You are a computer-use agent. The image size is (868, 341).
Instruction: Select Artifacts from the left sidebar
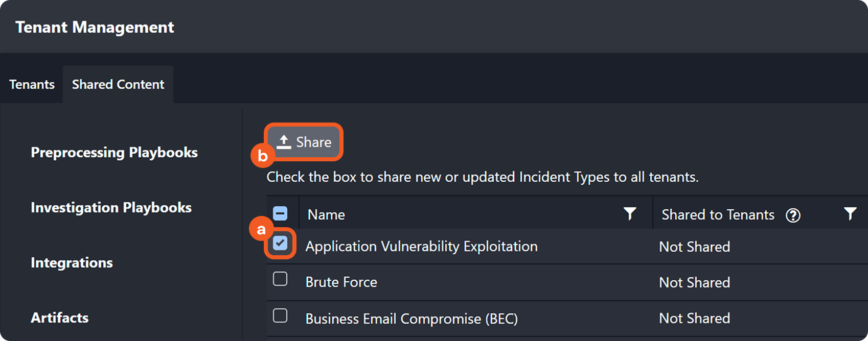click(x=59, y=318)
